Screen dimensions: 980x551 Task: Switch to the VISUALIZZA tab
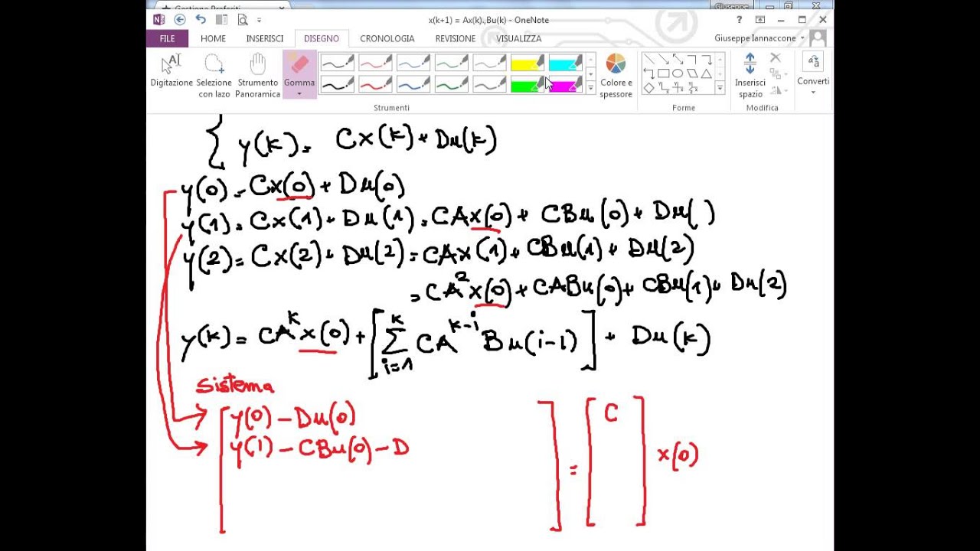point(518,38)
